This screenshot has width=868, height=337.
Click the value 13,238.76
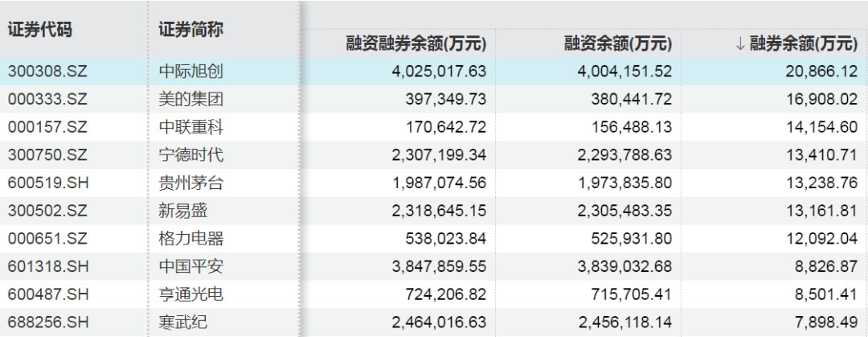821,183
